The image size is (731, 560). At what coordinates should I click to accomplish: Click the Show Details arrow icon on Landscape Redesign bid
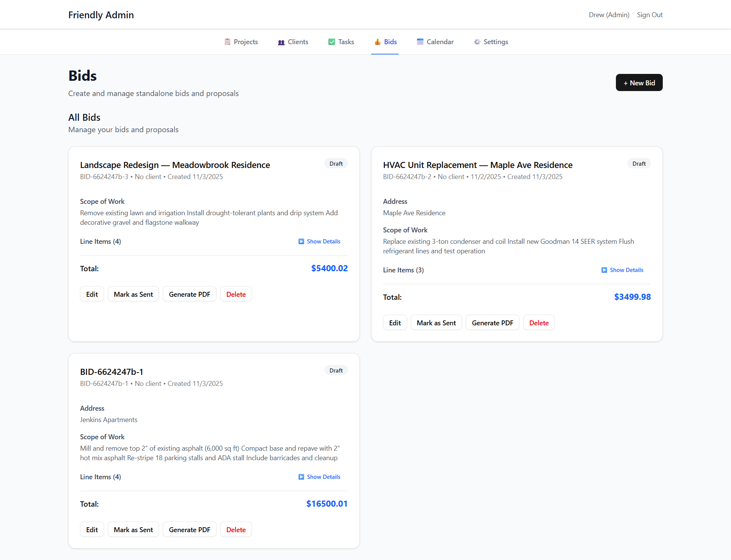[x=301, y=242]
